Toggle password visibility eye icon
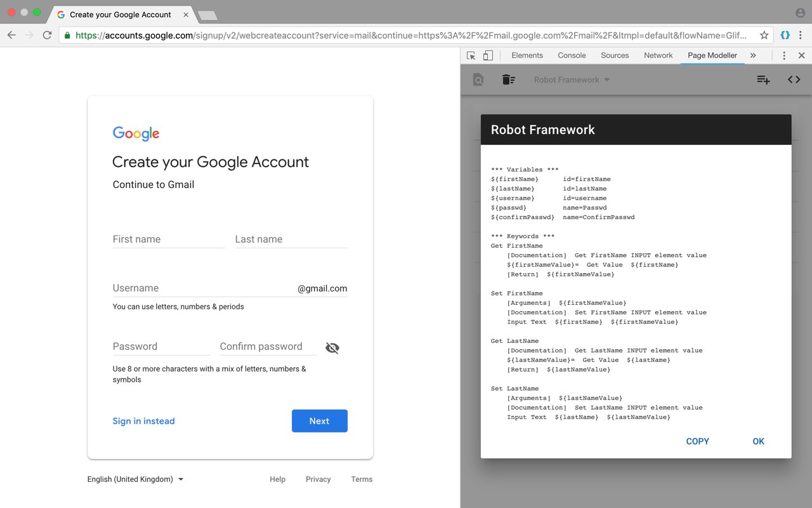Image resolution: width=812 pixels, height=508 pixels. click(332, 347)
